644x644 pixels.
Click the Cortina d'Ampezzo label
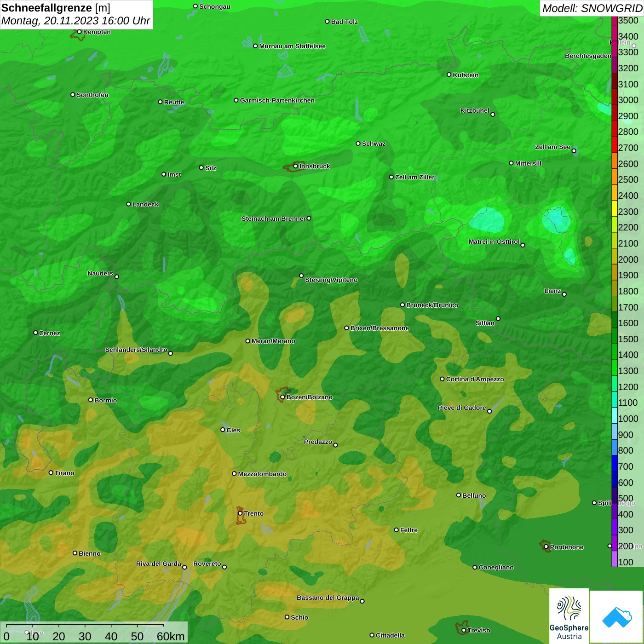pos(475,379)
